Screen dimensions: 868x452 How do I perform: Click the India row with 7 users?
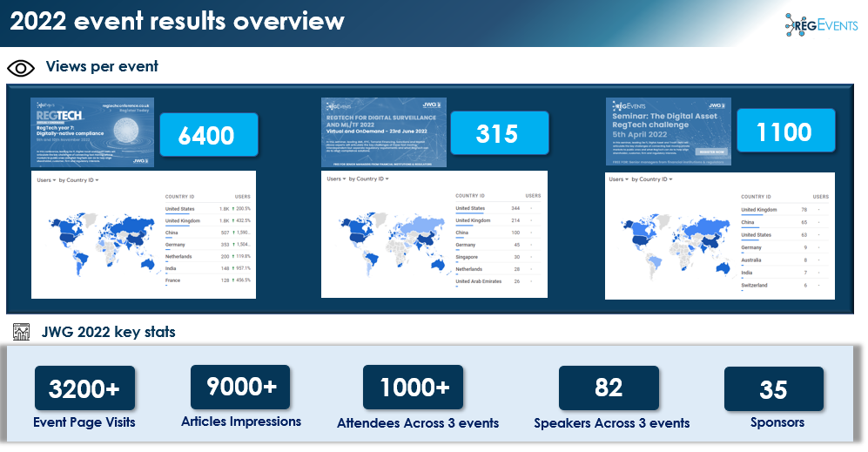tap(785, 273)
